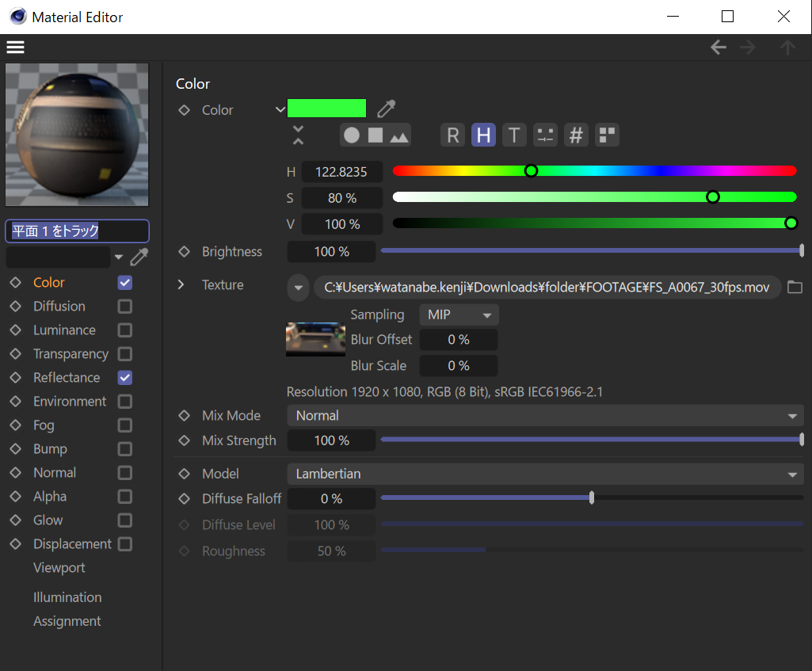Enable the Diffusion channel checkbox

tap(124, 307)
